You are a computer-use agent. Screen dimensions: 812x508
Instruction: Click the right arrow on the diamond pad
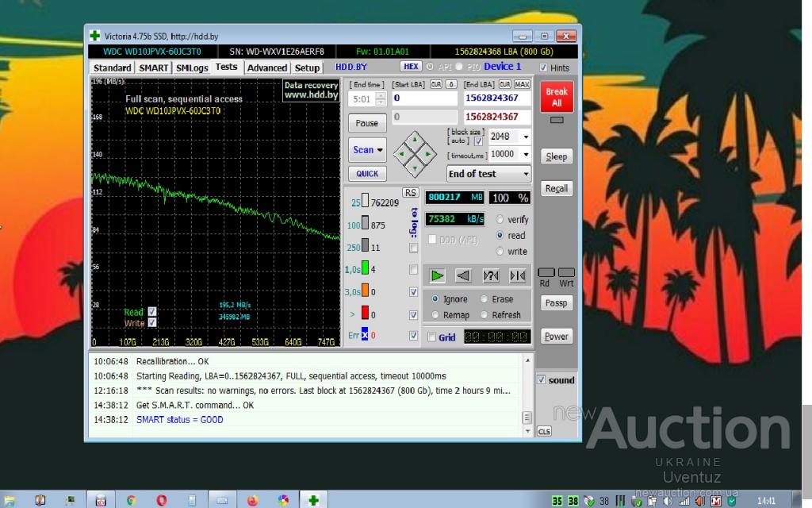(427, 154)
